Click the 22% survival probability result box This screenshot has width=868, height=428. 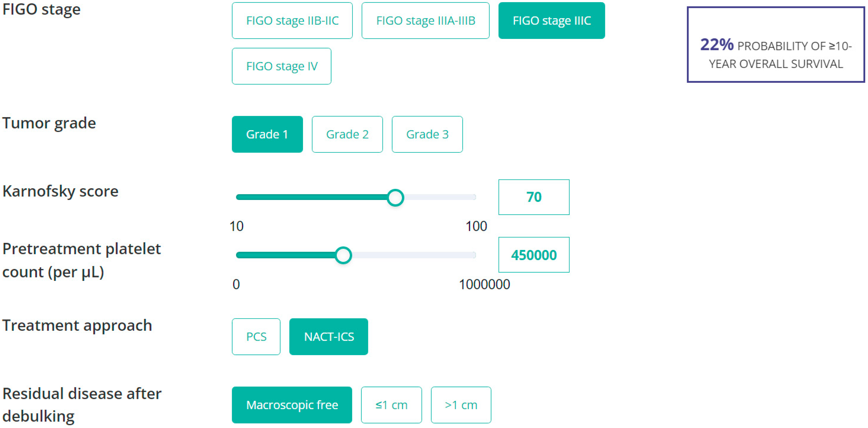click(x=775, y=45)
